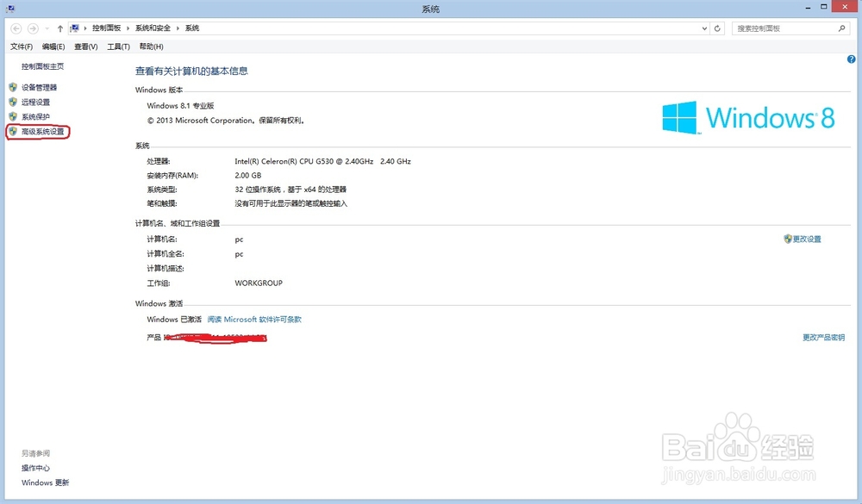The height and width of the screenshot is (504, 862).
Task: Click shield icon beside 设备管理器
Action: [x=13, y=87]
